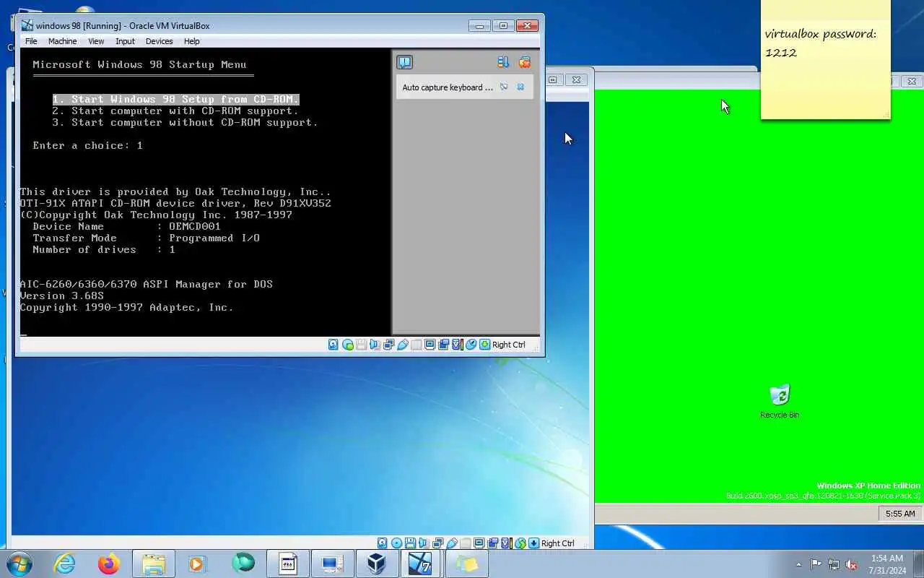Open Windows Explorer from taskbar
The height and width of the screenshot is (578, 924).
153,564
